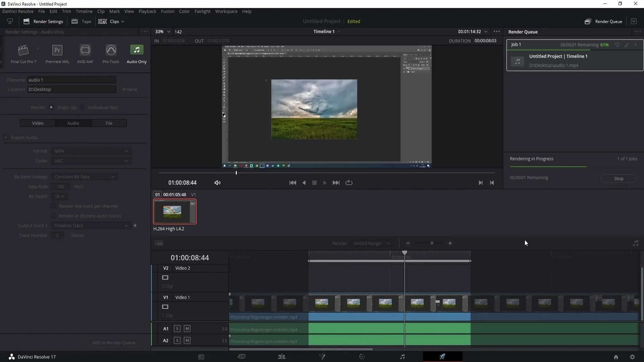The image size is (644, 362).
Task: Select the Final Cut Pro 7 export preset icon
Action: point(23,50)
